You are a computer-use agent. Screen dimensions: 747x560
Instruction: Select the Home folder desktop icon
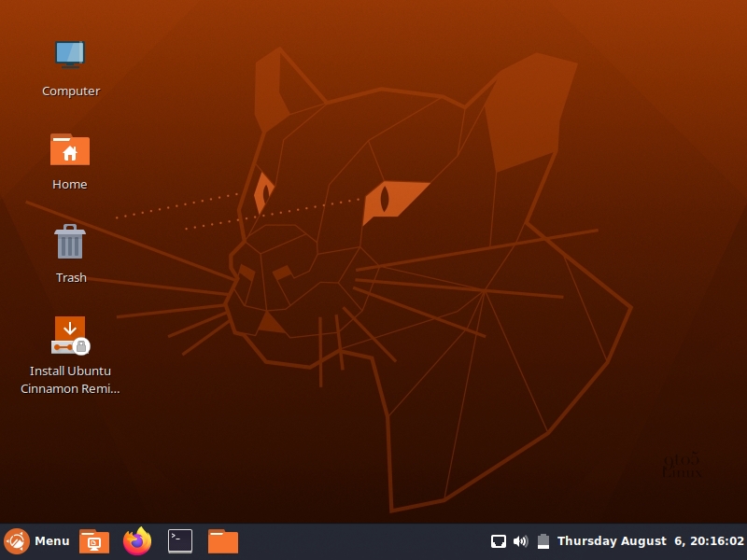point(70,149)
